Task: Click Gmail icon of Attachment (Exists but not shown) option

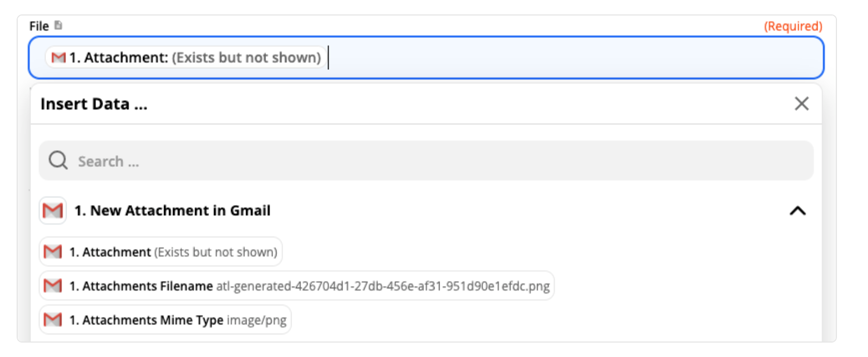Action: [x=53, y=252]
